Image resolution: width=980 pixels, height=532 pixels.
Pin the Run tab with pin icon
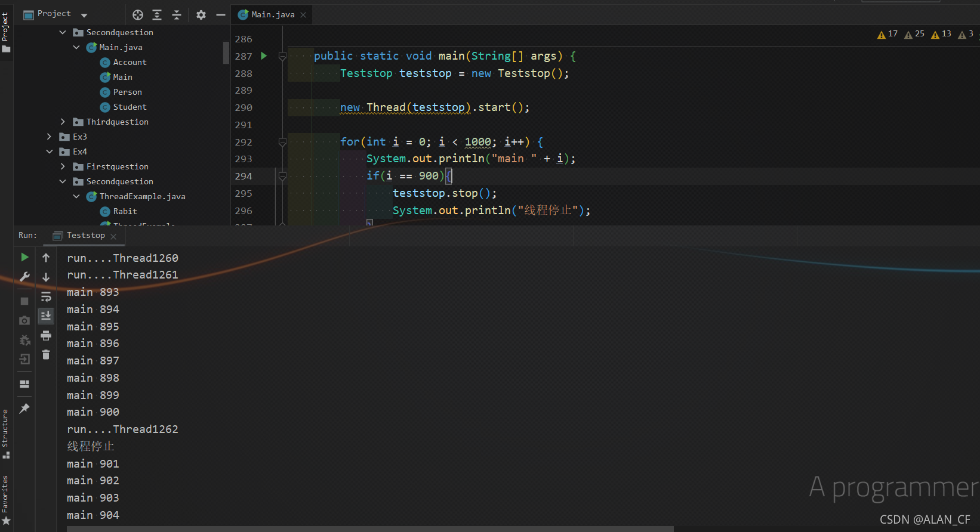(x=24, y=409)
